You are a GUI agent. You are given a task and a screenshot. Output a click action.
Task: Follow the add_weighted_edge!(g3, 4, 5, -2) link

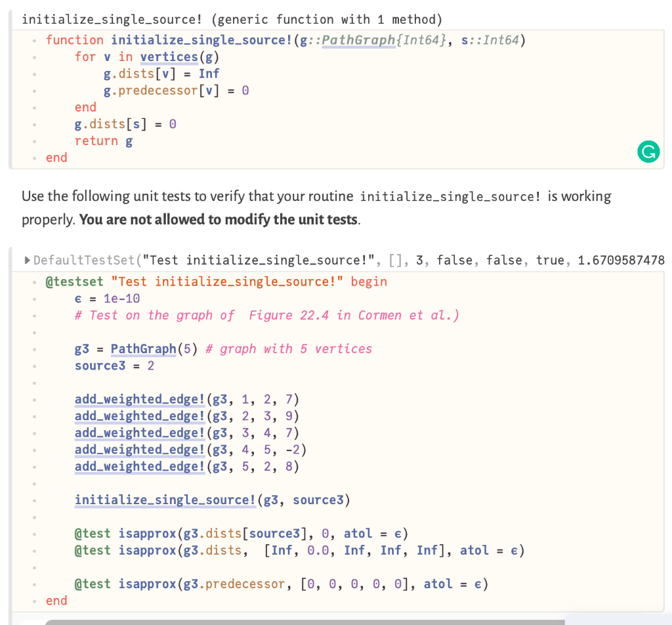(139, 449)
